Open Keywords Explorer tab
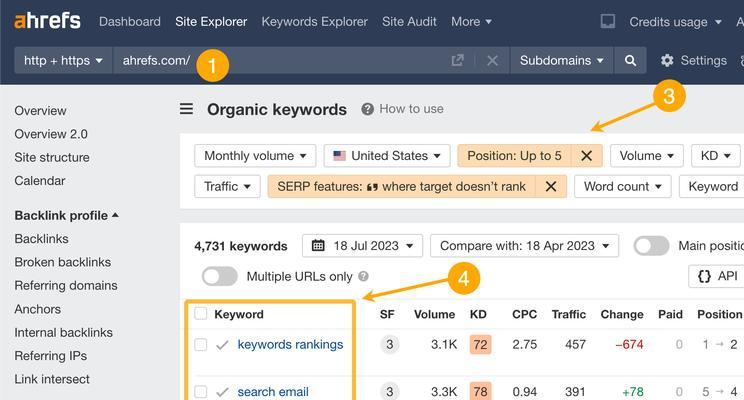This screenshot has width=744, height=400. [x=315, y=21]
